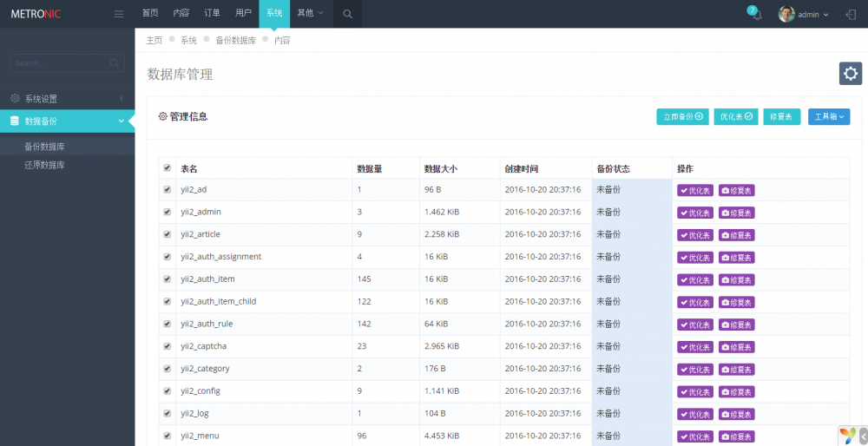Screen dimensions: 868x446
Task: Click the 优化表 button in panel header
Action: coord(736,117)
